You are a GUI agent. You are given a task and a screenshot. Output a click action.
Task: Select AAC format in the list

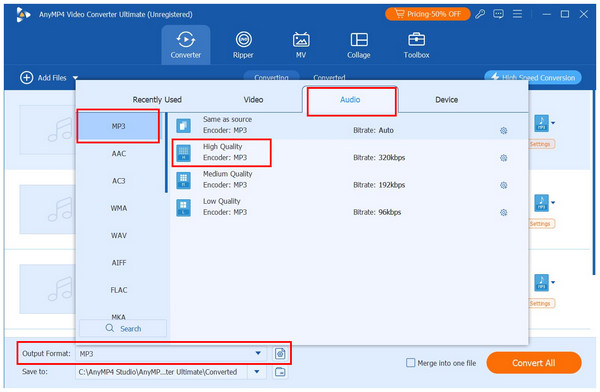pyautogui.click(x=119, y=154)
